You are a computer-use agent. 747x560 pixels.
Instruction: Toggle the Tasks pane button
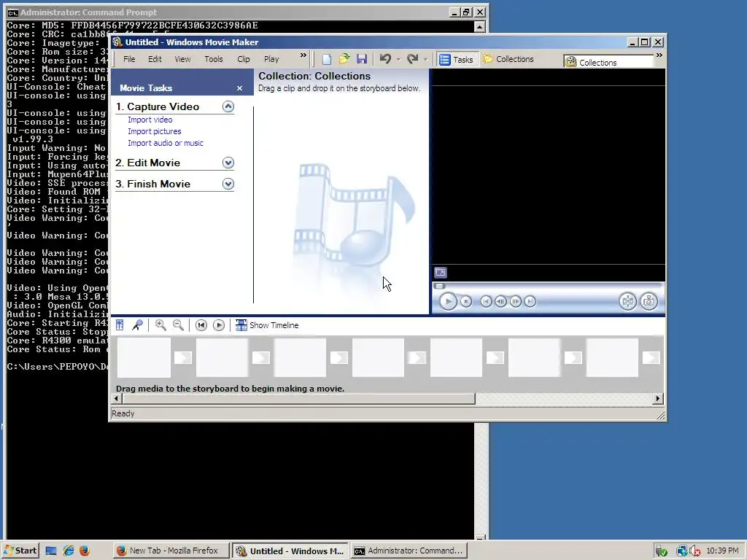[457, 60]
